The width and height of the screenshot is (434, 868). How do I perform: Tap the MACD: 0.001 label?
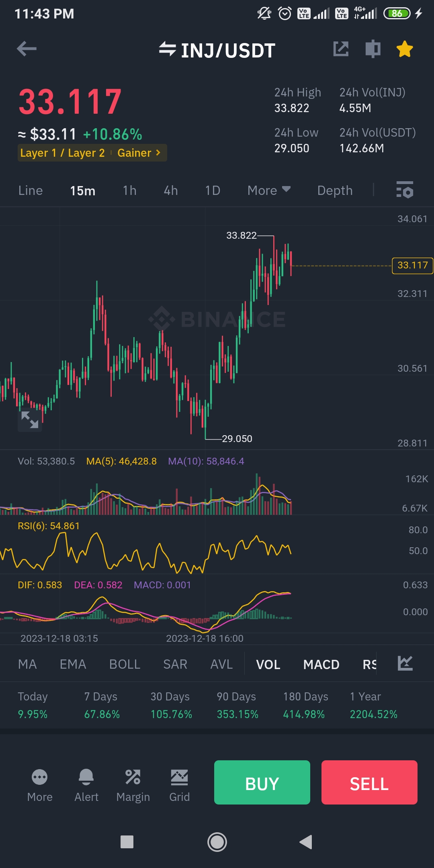162,585
